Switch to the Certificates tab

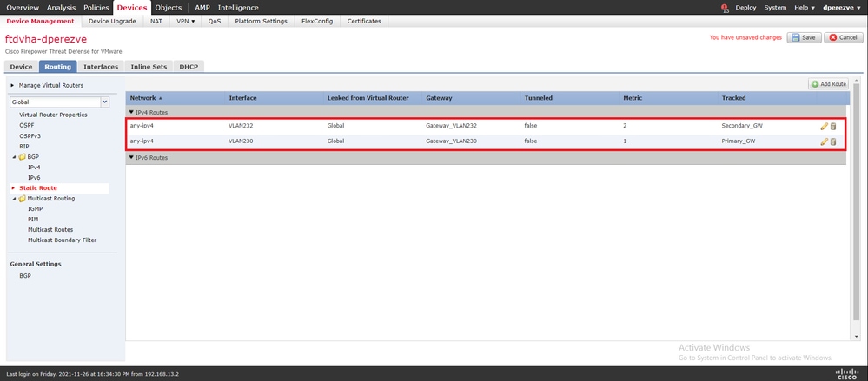(364, 21)
